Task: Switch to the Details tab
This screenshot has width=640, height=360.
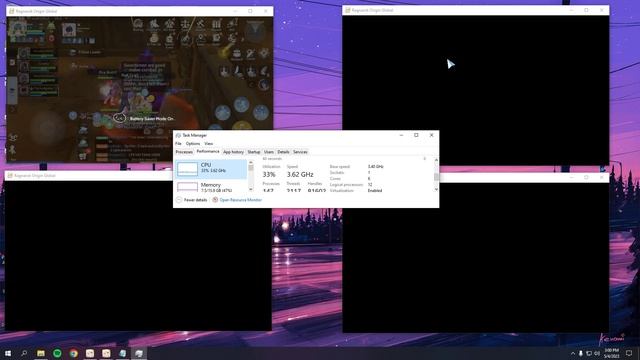Action: pyautogui.click(x=283, y=152)
